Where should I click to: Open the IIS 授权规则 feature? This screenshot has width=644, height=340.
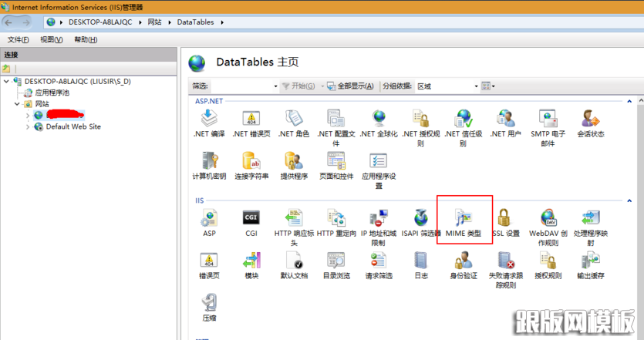tap(548, 266)
